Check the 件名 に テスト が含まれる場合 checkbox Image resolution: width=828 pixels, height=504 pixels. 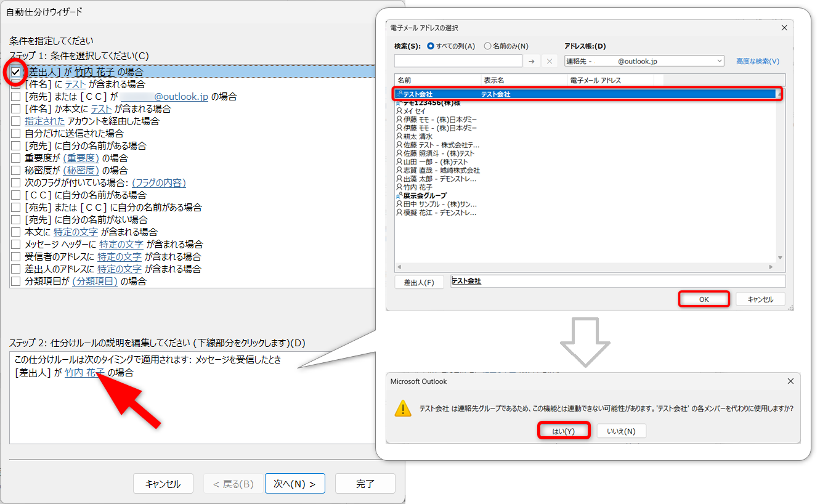pos(16,84)
